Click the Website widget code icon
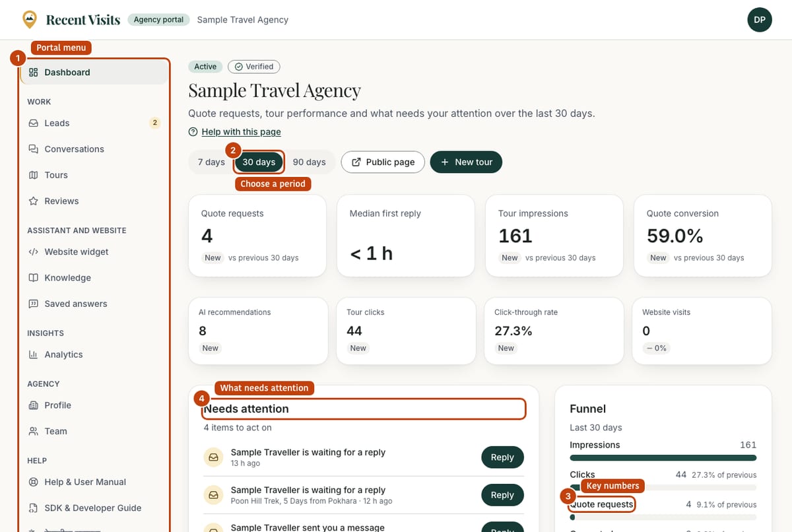792x532 pixels. pos(33,252)
